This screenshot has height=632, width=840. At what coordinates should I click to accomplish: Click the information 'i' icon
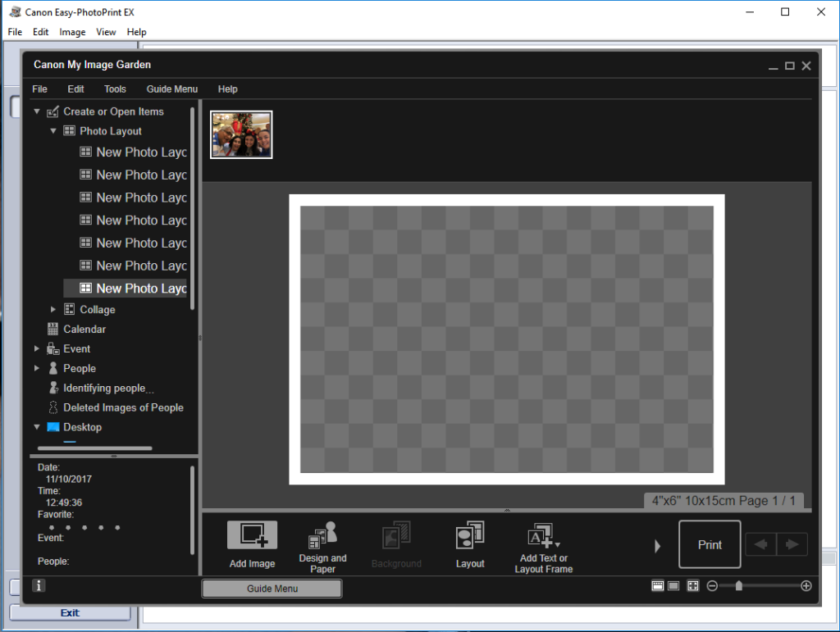[x=39, y=585]
